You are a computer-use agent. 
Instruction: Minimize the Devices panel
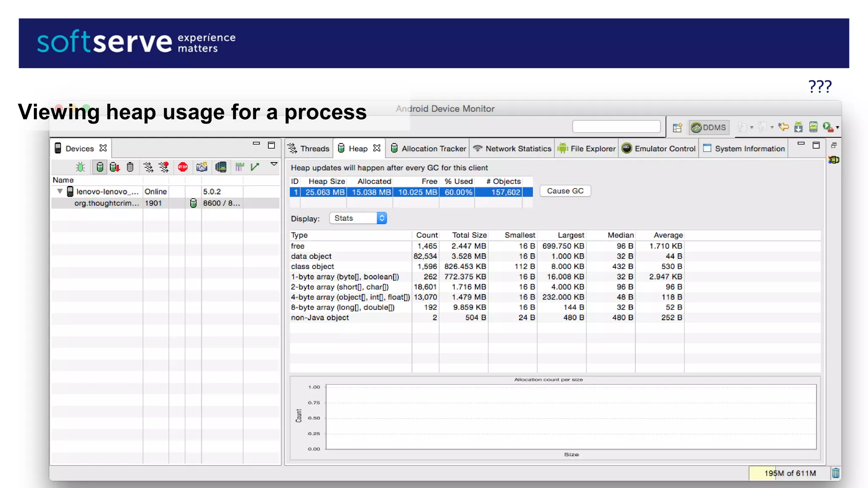256,144
